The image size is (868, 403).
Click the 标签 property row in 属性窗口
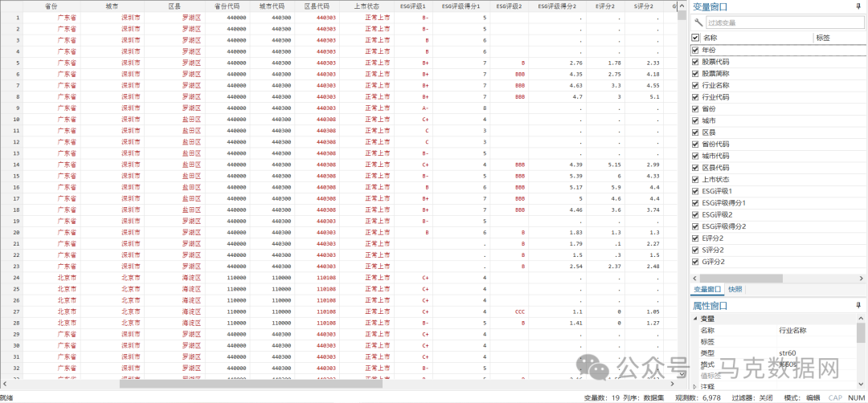pos(777,342)
